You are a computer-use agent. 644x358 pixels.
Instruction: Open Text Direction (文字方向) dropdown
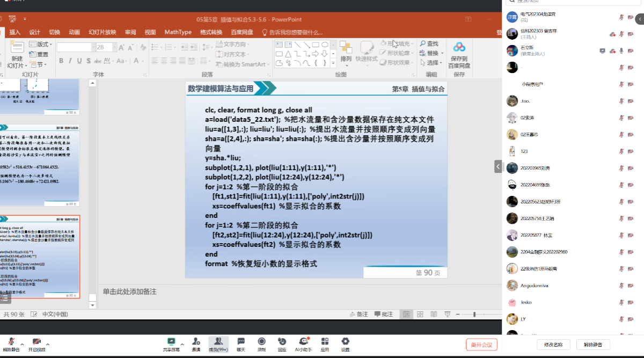pyautogui.click(x=232, y=44)
